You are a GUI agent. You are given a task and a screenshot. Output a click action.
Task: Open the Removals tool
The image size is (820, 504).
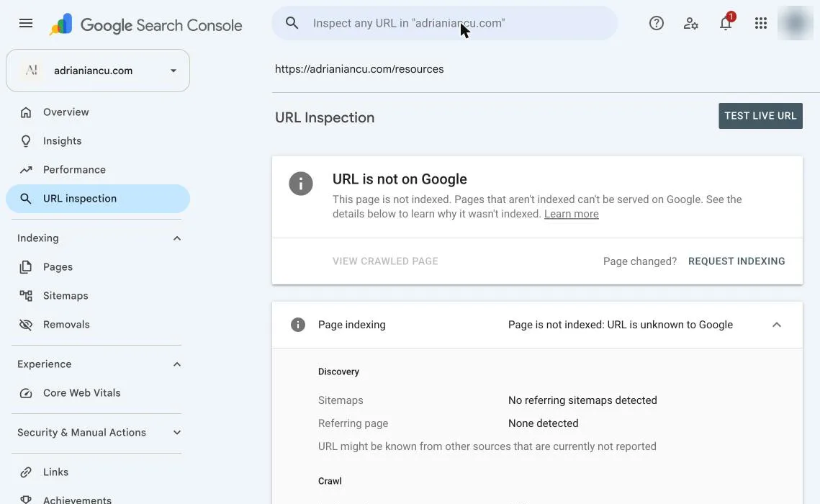pyautogui.click(x=98, y=324)
